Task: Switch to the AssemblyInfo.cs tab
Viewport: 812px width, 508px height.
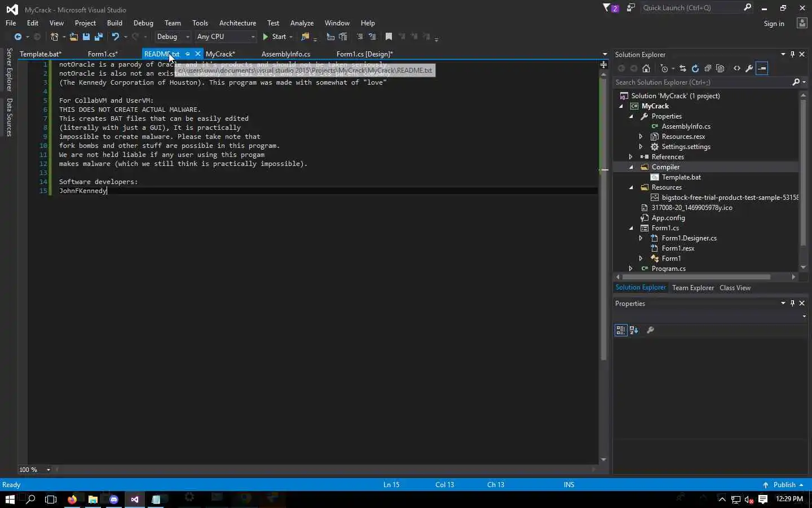Action: [x=286, y=54]
